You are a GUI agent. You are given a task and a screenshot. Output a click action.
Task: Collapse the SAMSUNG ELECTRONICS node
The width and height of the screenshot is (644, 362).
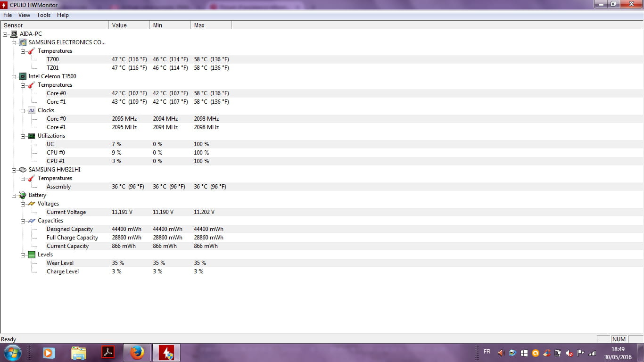click(x=14, y=42)
